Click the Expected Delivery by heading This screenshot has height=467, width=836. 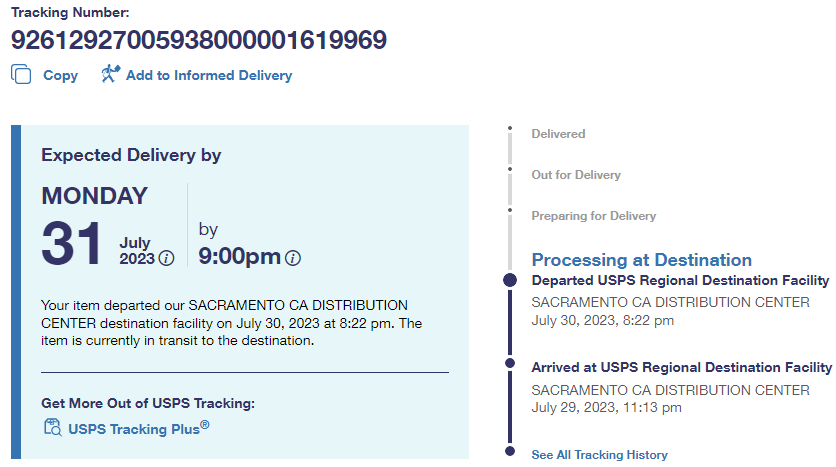pos(131,155)
